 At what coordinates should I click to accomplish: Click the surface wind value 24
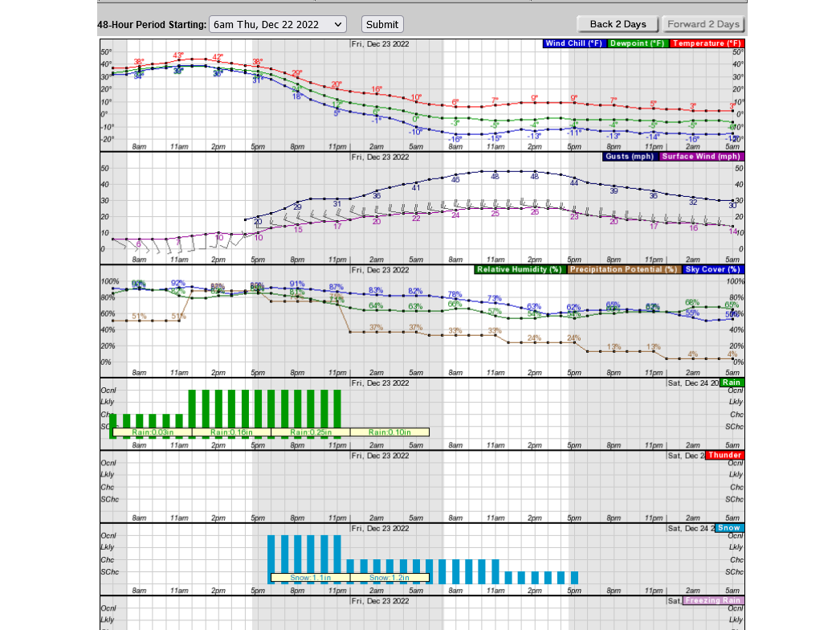(455, 215)
